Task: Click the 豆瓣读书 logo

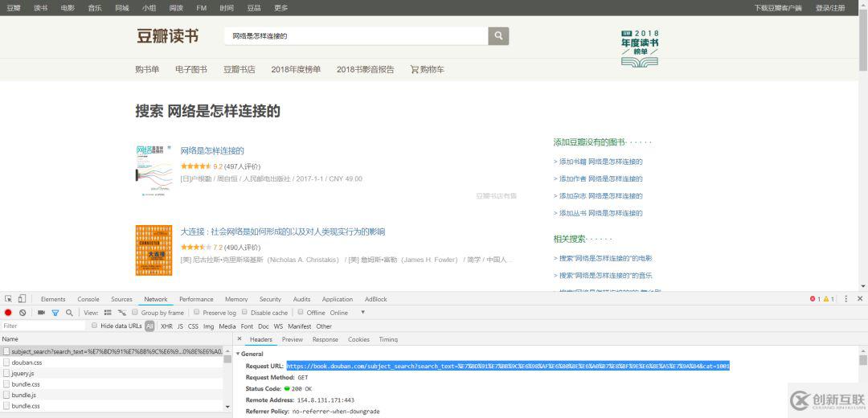Action: pos(168,36)
